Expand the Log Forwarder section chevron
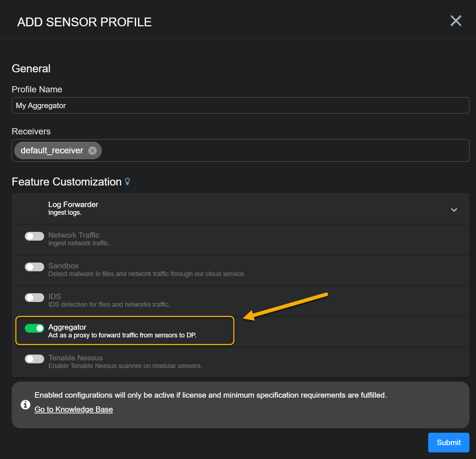The height and width of the screenshot is (459, 476). coord(454,210)
